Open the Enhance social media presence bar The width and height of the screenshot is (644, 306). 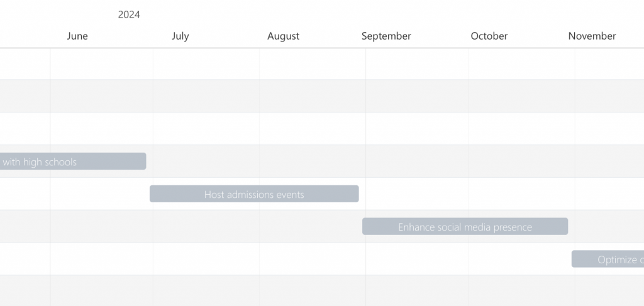465,226
